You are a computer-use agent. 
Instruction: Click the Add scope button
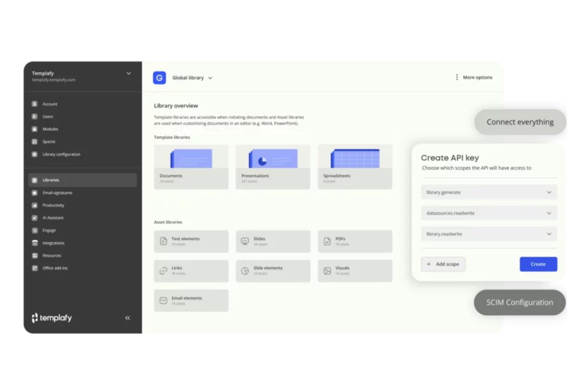coord(443,264)
